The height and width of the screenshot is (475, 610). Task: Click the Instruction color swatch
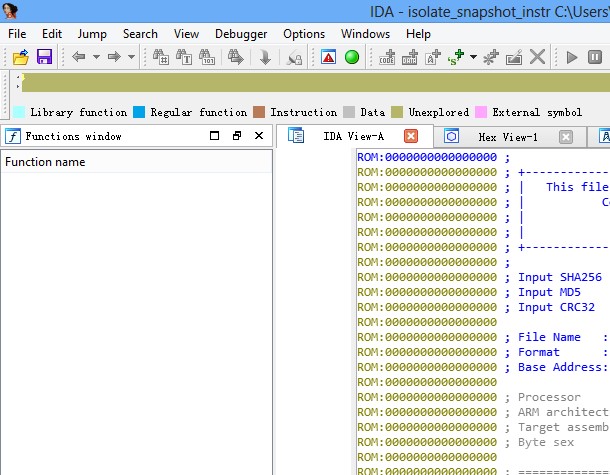tap(259, 112)
